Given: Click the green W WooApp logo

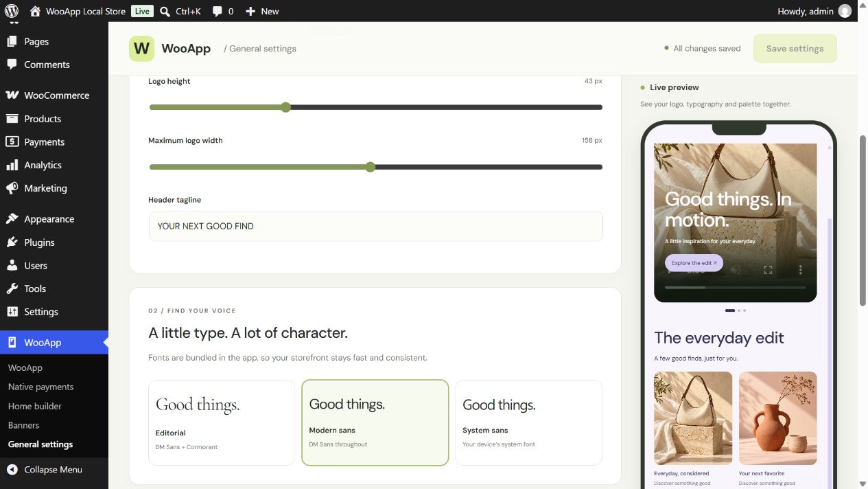Looking at the screenshot, I should pos(142,49).
